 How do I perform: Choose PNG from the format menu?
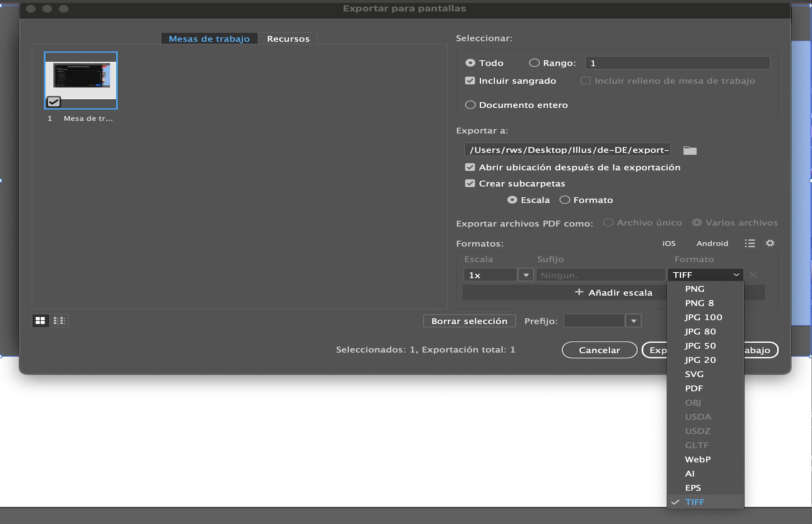click(x=695, y=289)
